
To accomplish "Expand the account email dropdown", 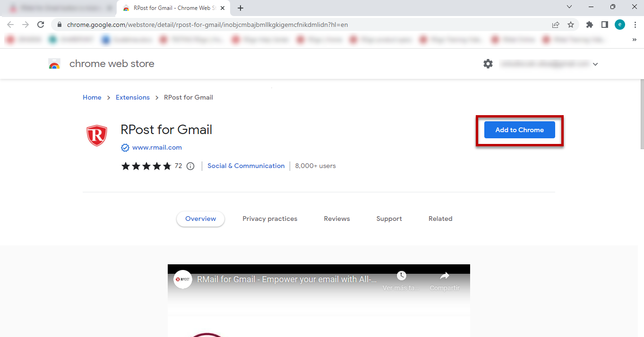I will point(595,64).
